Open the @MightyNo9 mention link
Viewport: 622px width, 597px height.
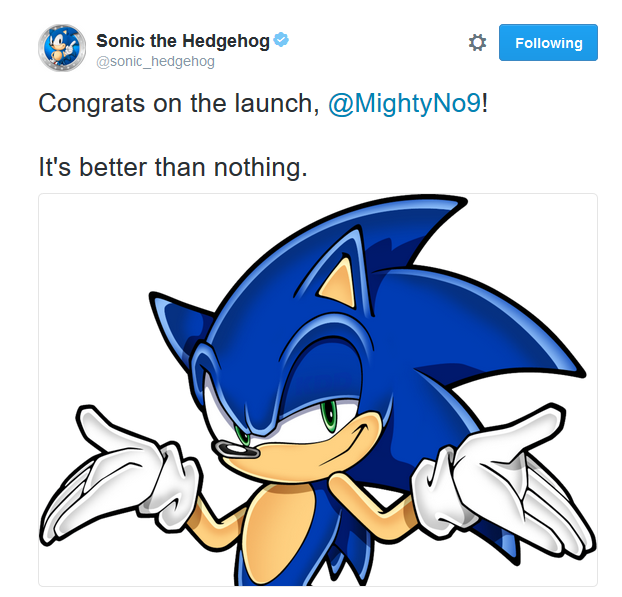[x=404, y=104]
